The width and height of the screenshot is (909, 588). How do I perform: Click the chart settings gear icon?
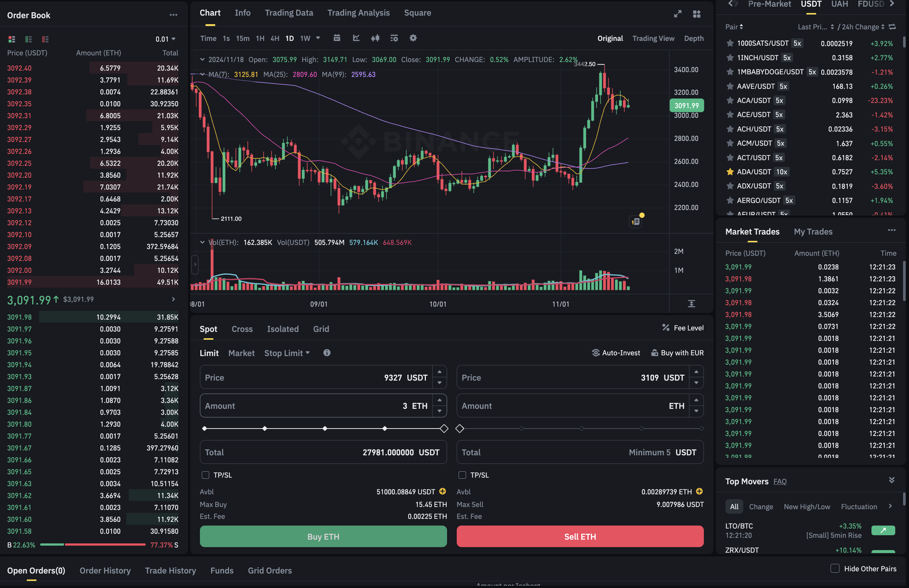click(x=413, y=38)
